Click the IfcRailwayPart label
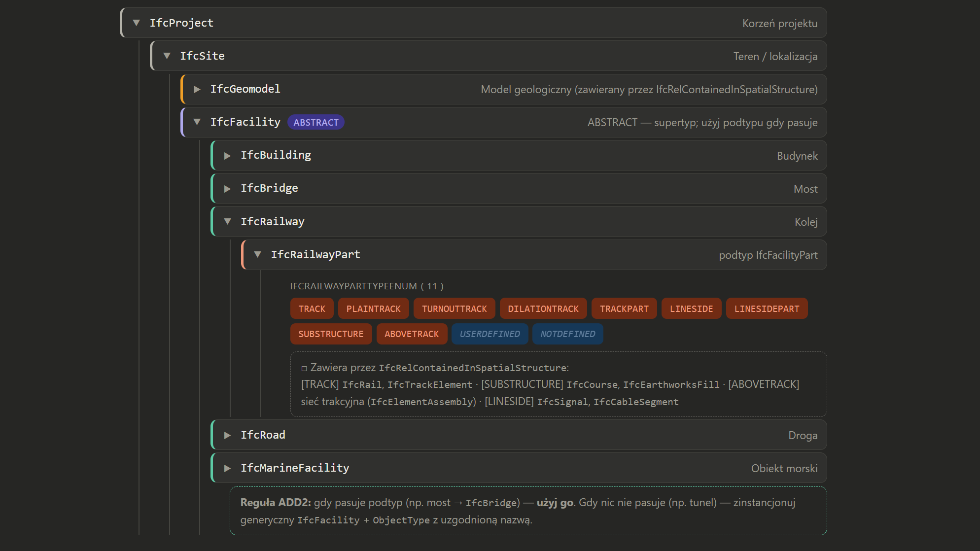Screen dimensions: 980x551 (315, 254)
